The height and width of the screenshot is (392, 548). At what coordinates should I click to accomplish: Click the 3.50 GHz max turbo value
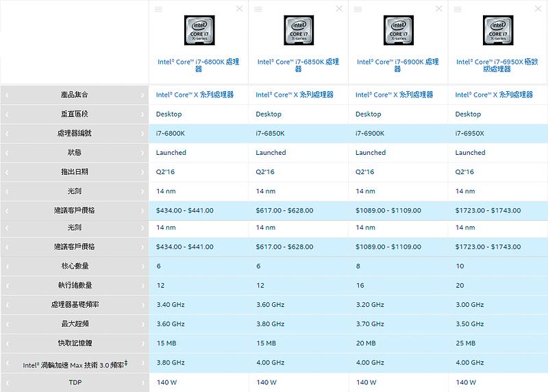coord(470,323)
